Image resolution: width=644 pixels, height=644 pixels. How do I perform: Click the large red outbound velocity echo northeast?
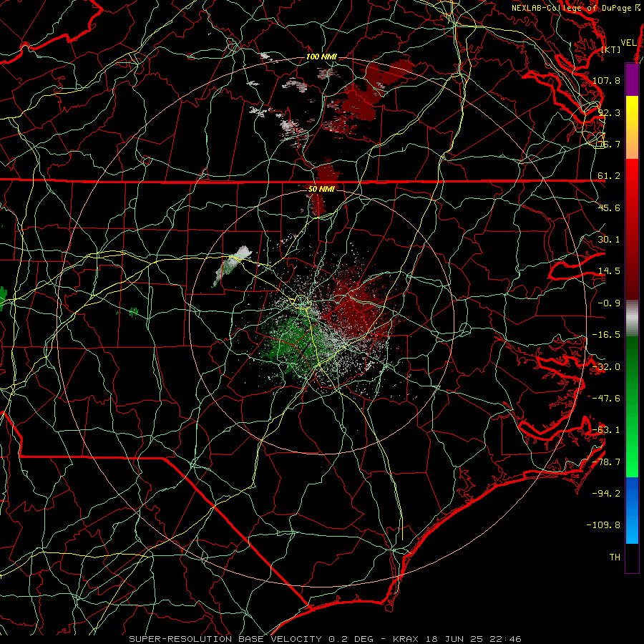(365, 95)
